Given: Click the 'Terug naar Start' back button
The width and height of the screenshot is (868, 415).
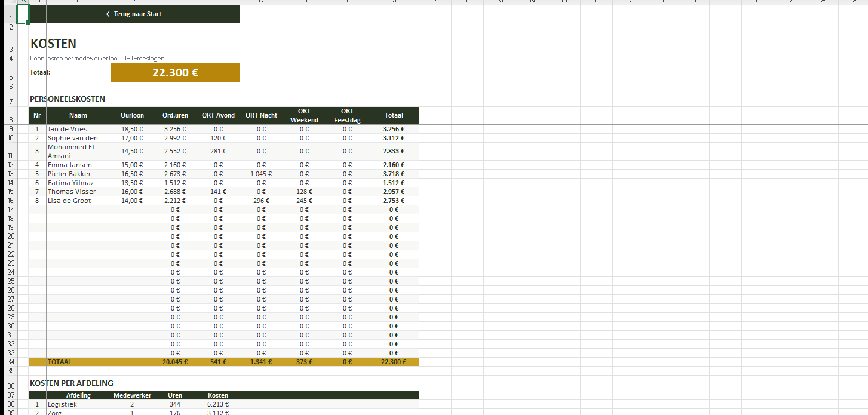Looking at the screenshot, I should [134, 14].
